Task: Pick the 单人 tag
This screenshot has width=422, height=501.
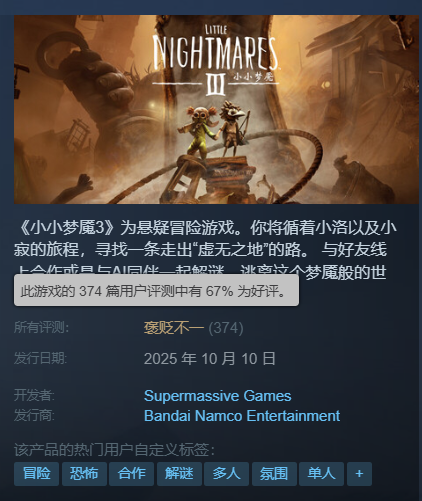Action: click(x=321, y=474)
